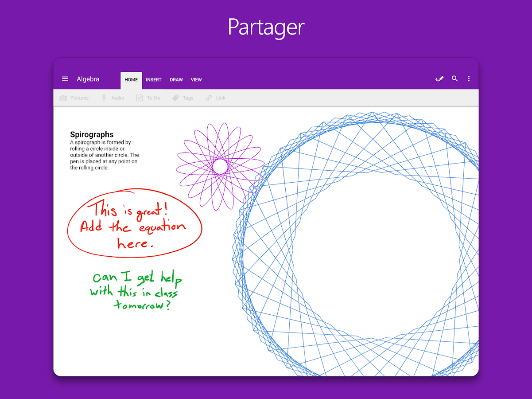This screenshot has width=532, height=399.
Task: Click the purple spirograph drawing
Action: click(x=221, y=166)
